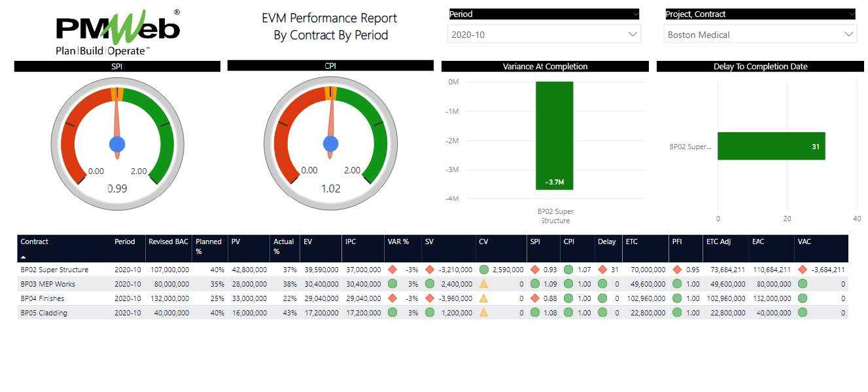Sort table by Revised BAC column

[169, 241]
